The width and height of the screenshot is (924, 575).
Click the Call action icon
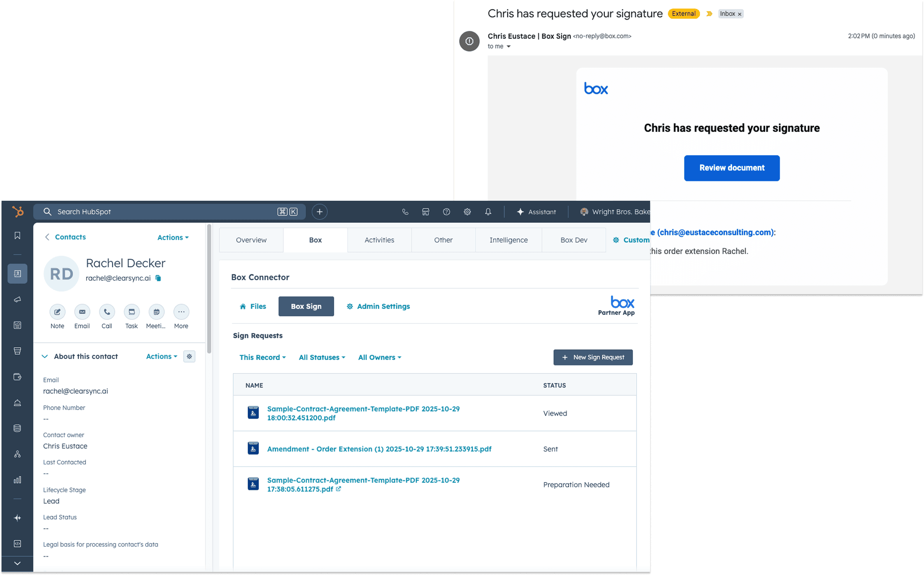[x=107, y=312]
